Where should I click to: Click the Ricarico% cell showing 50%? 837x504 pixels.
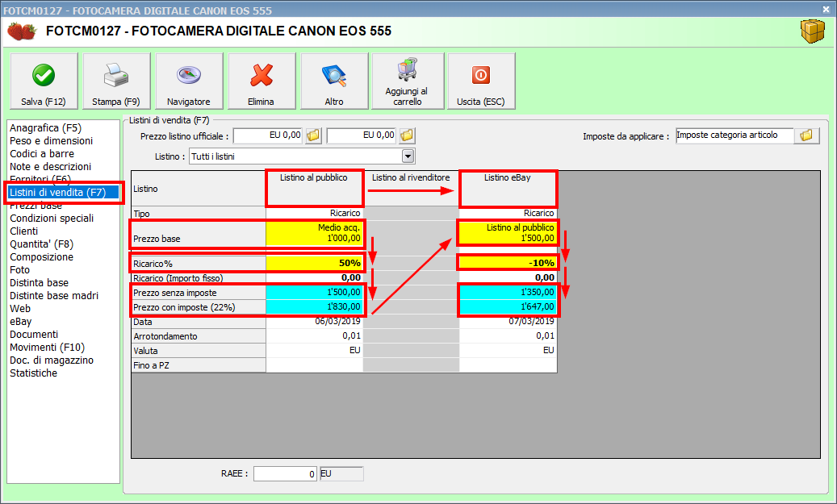[315, 263]
